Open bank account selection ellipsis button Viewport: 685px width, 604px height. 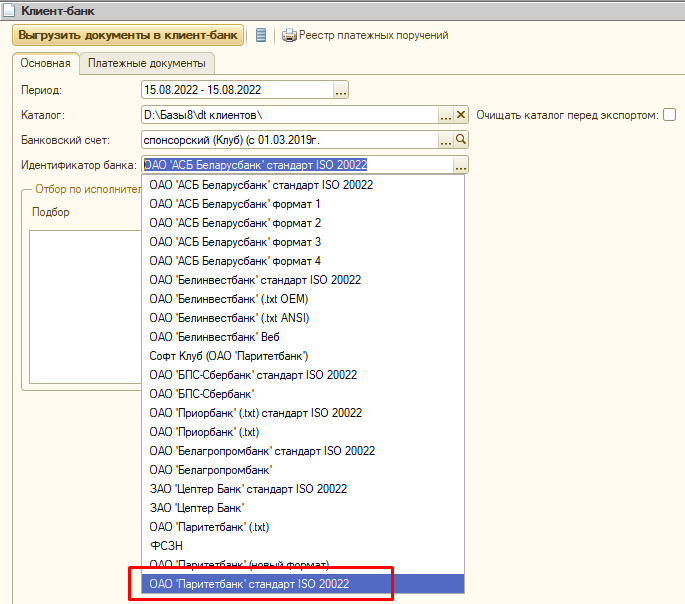click(x=446, y=140)
